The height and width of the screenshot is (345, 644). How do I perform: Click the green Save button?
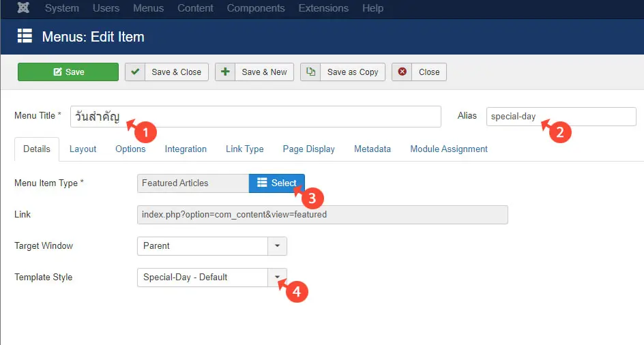(x=68, y=72)
